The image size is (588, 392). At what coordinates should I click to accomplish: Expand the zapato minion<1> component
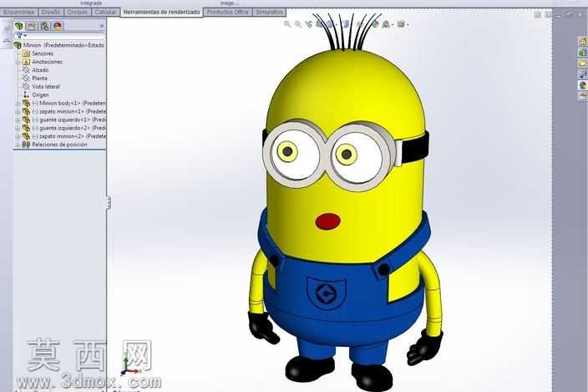pyautogui.click(x=18, y=111)
